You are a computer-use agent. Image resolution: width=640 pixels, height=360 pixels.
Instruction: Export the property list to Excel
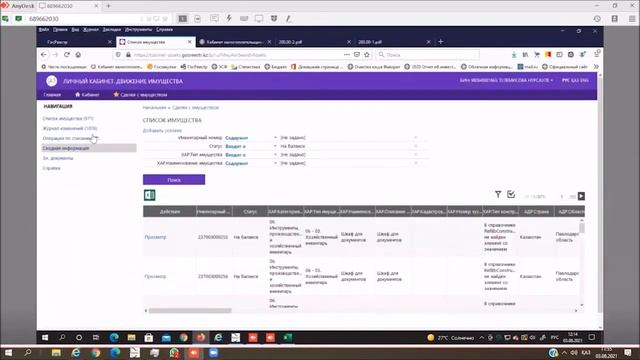coord(149,195)
